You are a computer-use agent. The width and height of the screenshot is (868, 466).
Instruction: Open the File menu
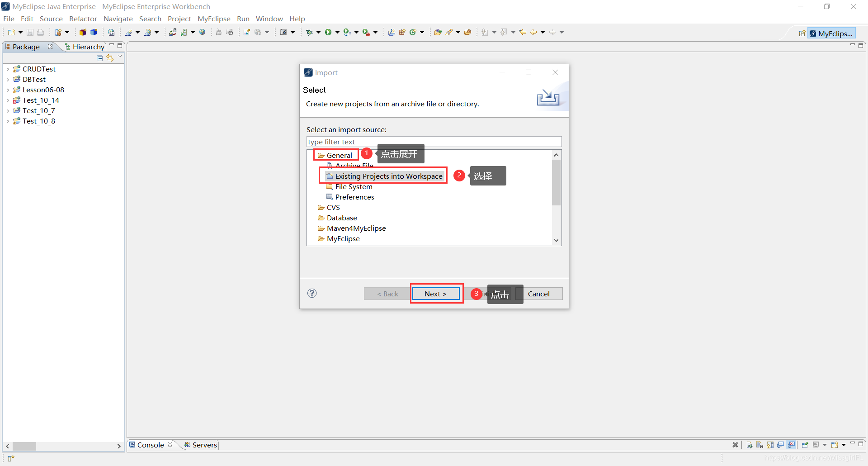(x=9, y=19)
